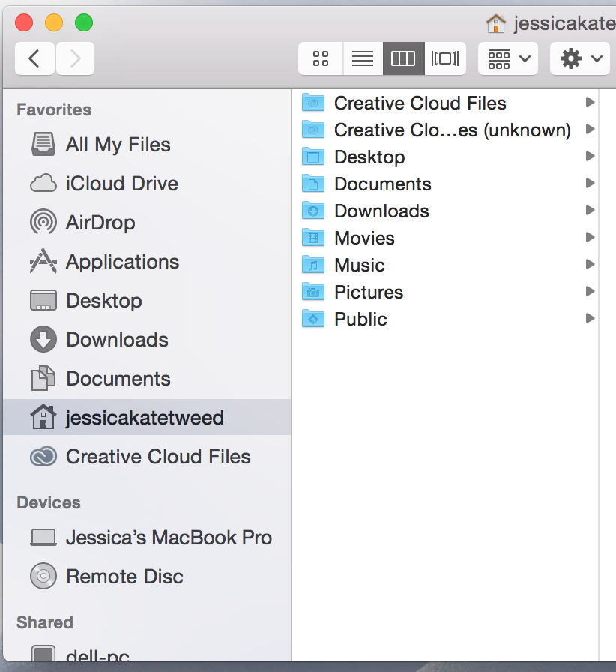Click the home icon beside jessicakatetweed in sidebar
Screen dimensions: 616x672
point(43,417)
